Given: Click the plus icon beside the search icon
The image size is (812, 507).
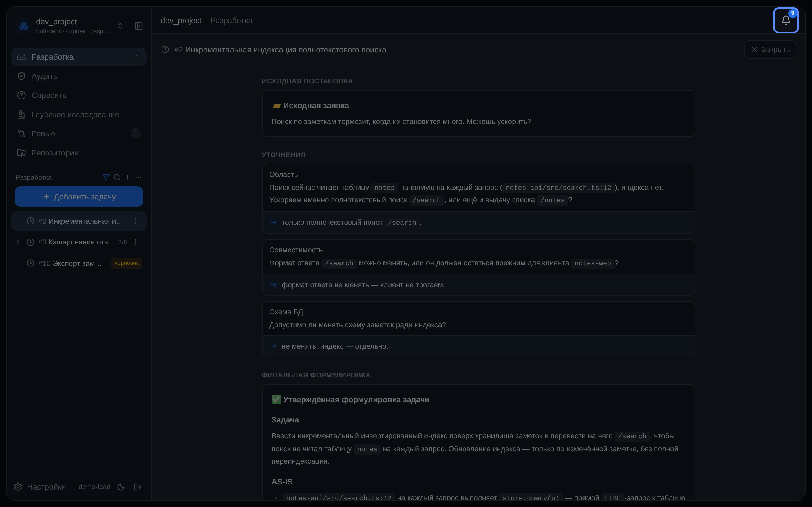Looking at the screenshot, I should [127, 177].
